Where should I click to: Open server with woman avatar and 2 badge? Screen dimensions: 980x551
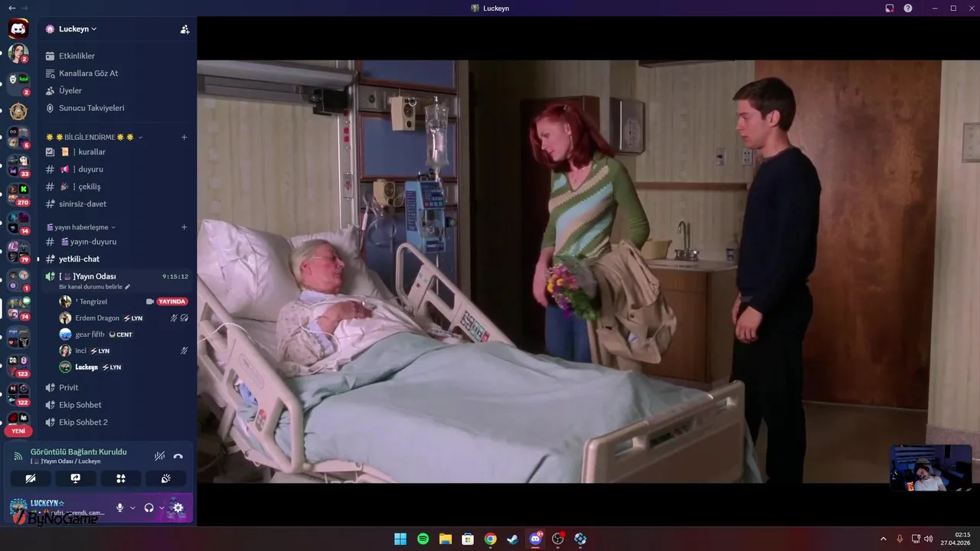[x=18, y=54]
